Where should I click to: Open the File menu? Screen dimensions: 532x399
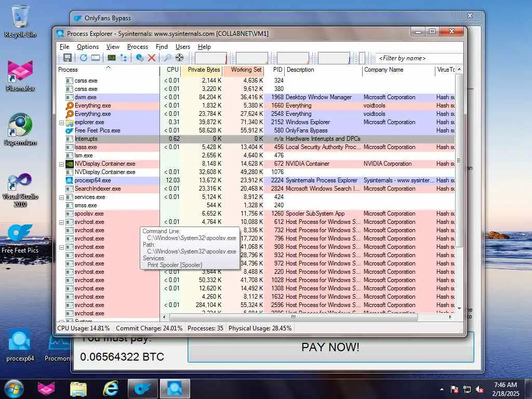pyautogui.click(x=64, y=47)
